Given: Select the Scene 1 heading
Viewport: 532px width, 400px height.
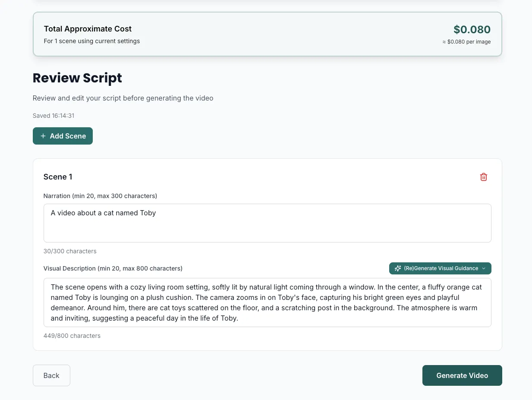Looking at the screenshot, I should pyautogui.click(x=57, y=177).
